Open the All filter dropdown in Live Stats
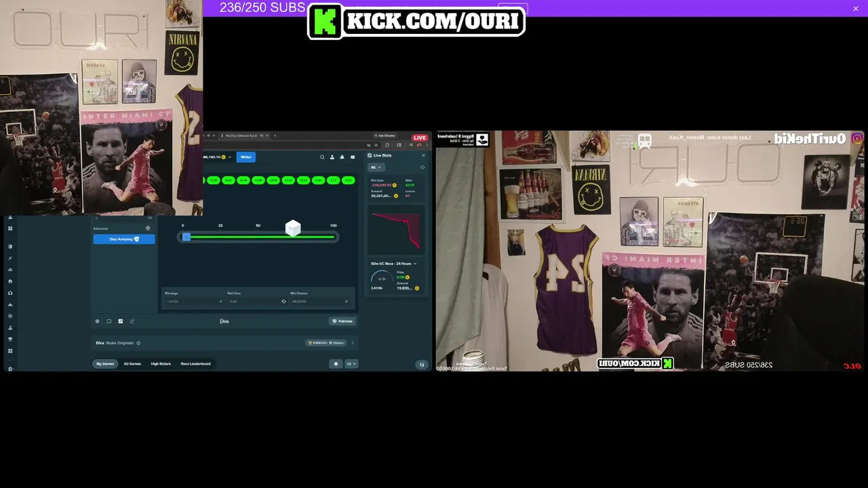Viewport: 868px width, 488px height. point(376,167)
